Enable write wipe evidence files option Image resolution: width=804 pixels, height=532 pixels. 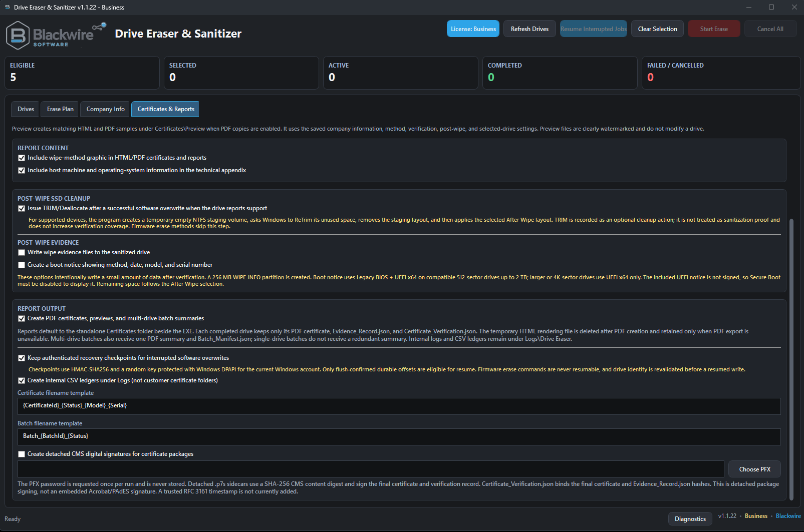tap(22, 252)
